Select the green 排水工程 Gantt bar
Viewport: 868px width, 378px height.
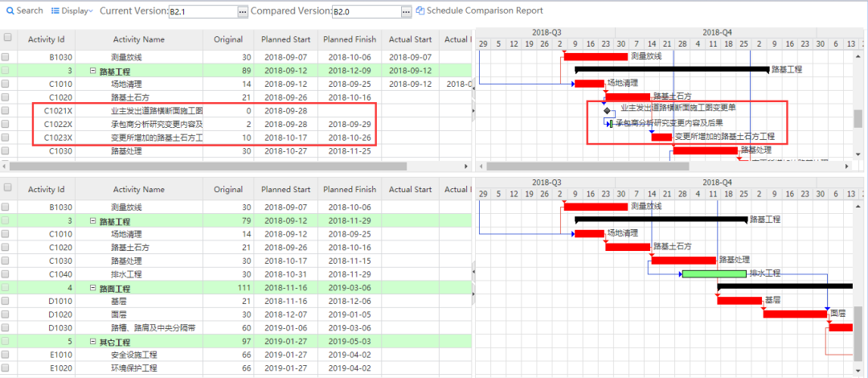point(714,273)
